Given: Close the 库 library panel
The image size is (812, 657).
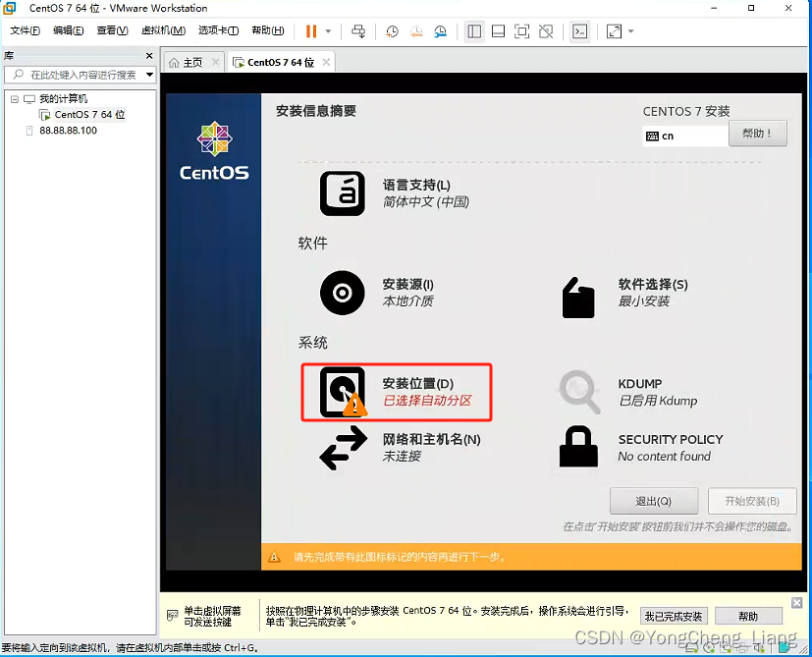Looking at the screenshot, I should click(x=149, y=55).
